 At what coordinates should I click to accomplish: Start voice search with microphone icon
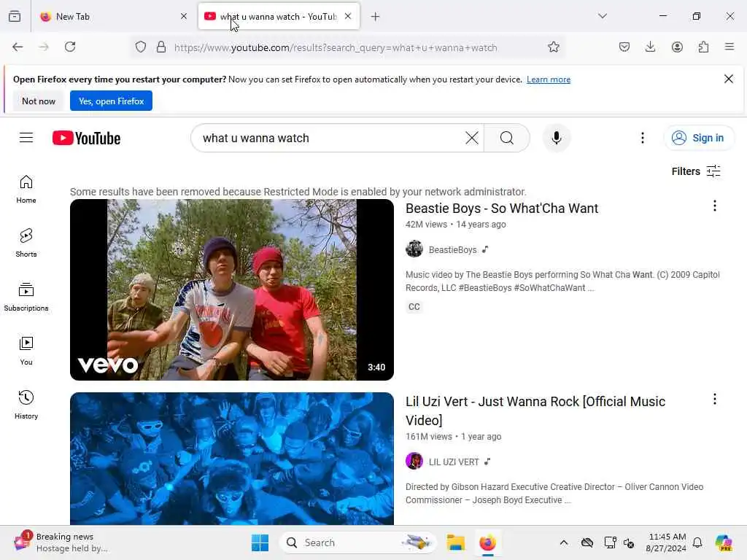[x=556, y=138]
